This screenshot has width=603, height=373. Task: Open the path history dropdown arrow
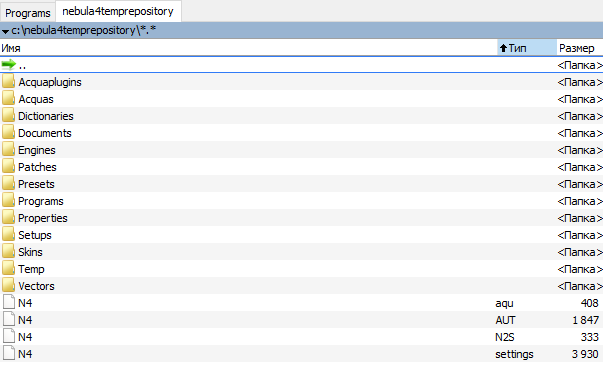click(x=5, y=31)
